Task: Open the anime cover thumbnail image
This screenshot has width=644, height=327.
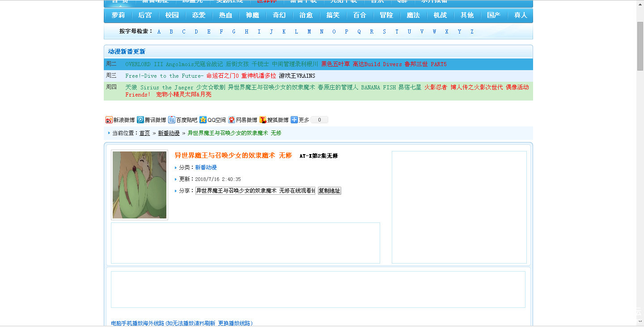Action: point(140,185)
